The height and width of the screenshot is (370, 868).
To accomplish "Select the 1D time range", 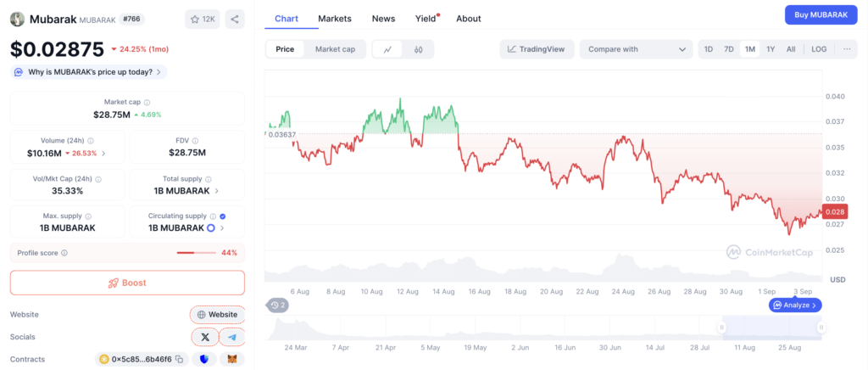I will tap(709, 49).
